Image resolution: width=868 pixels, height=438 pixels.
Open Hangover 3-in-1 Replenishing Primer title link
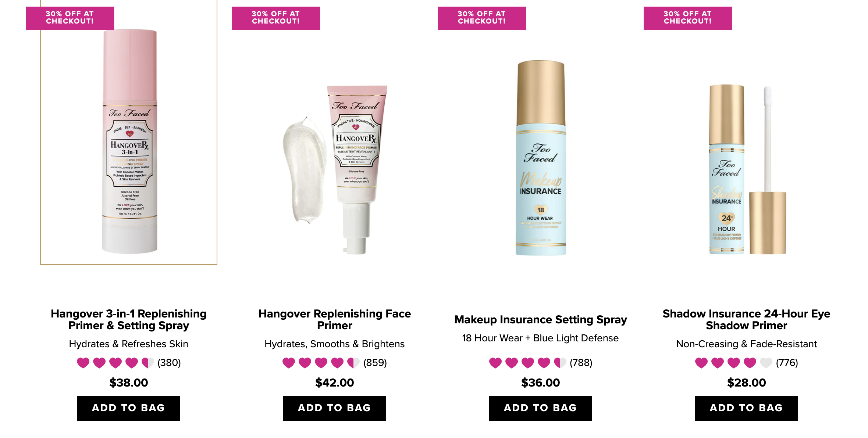pos(129,319)
